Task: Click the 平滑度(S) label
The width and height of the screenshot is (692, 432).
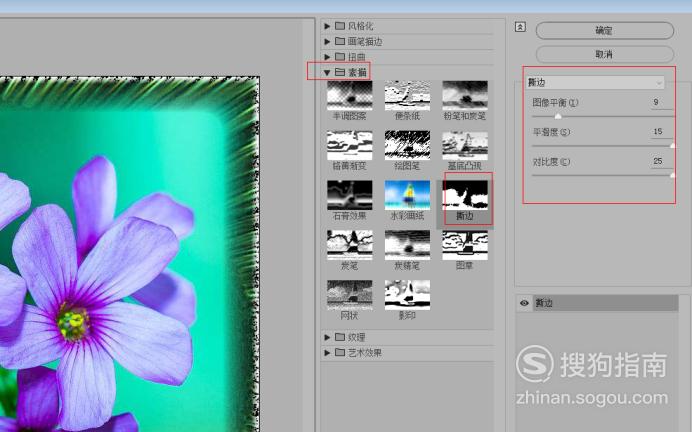Action: tap(551, 132)
